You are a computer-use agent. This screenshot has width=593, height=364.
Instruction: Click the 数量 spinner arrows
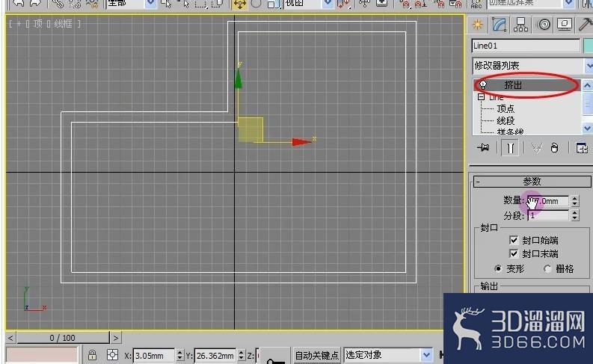point(575,201)
